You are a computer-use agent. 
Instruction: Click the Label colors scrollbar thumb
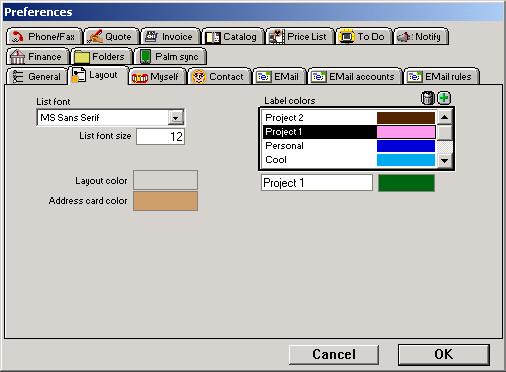click(444, 132)
